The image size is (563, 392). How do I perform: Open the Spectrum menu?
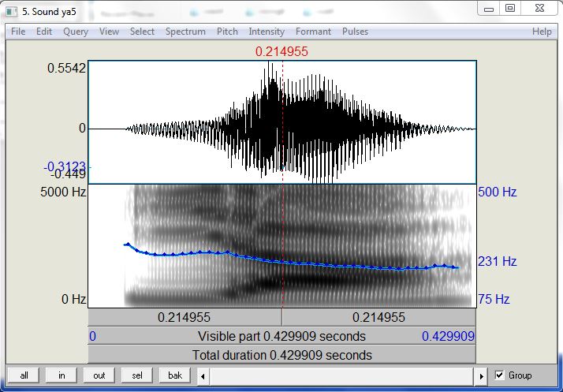click(185, 32)
